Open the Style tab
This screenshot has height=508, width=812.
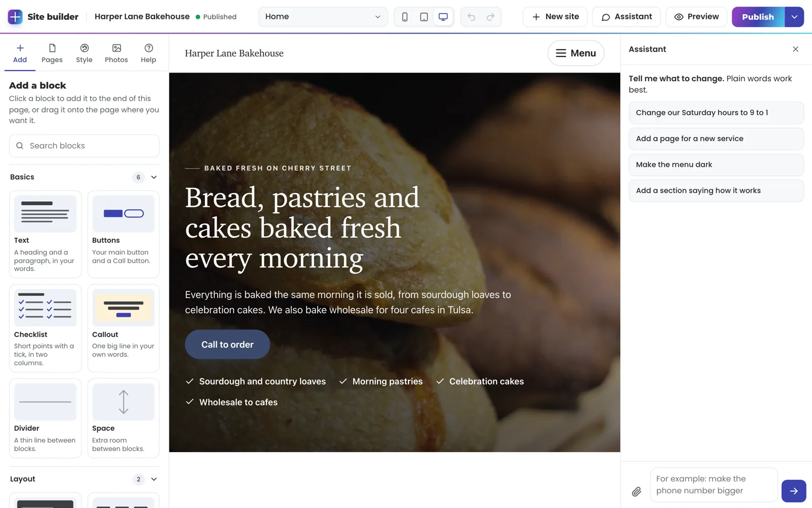84,53
